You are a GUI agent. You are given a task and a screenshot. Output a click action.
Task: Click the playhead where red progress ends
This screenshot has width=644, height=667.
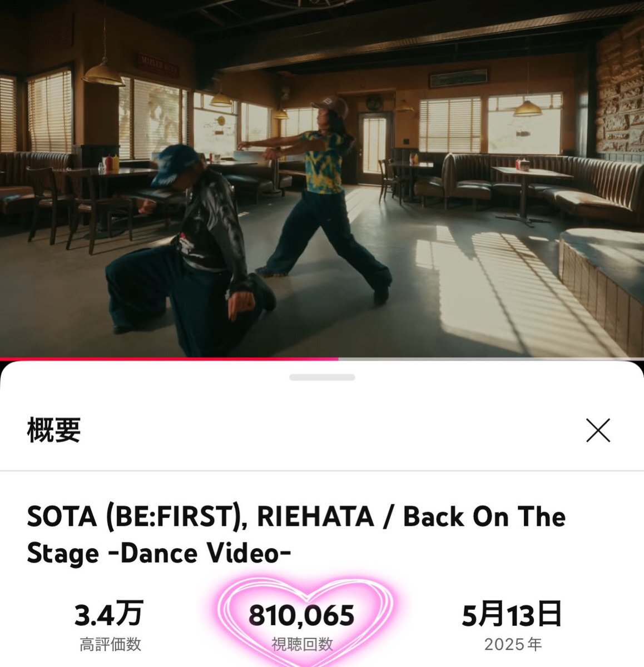click(338, 359)
